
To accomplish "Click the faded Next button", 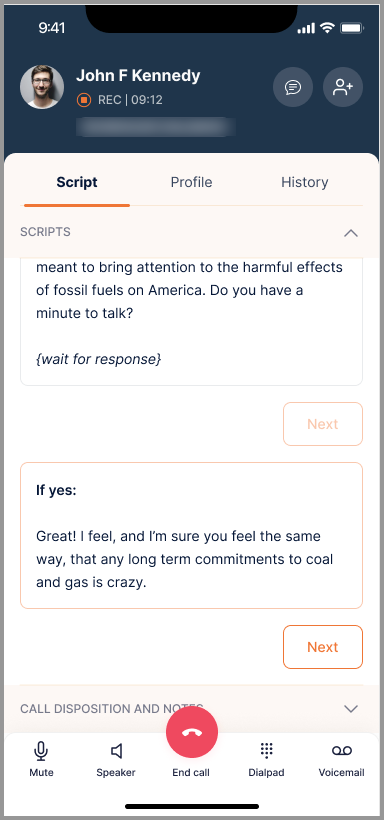I will coord(323,424).
